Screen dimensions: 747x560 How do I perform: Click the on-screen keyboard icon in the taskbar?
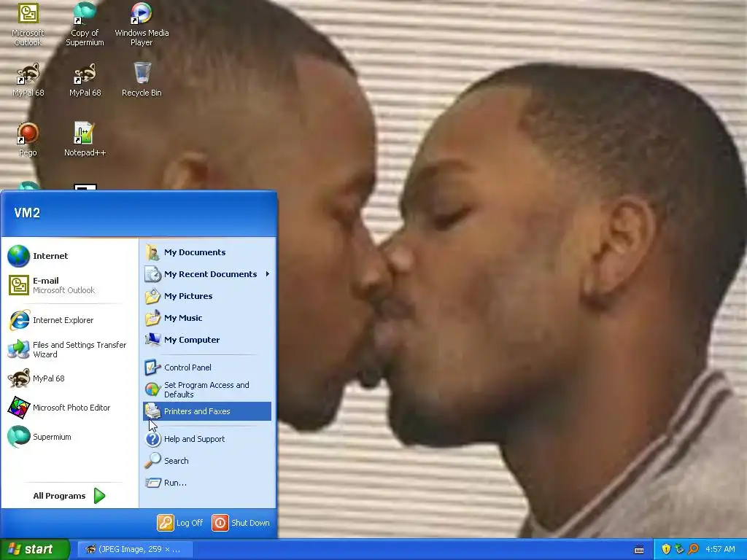click(x=639, y=550)
